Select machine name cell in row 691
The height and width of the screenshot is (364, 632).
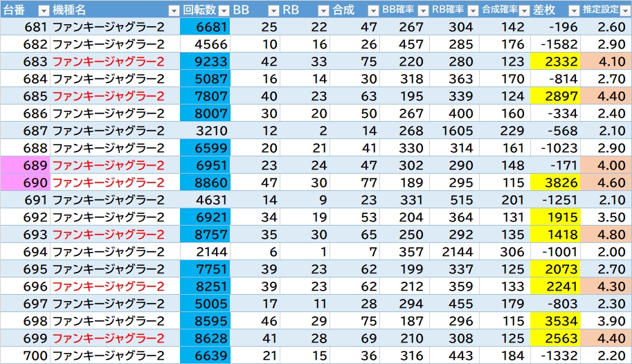tap(115, 200)
